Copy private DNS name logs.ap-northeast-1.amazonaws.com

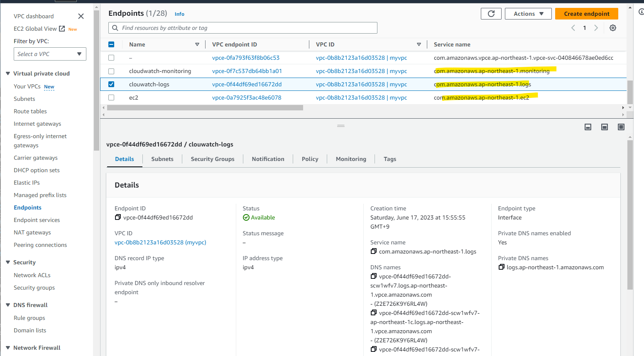[502, 267]
